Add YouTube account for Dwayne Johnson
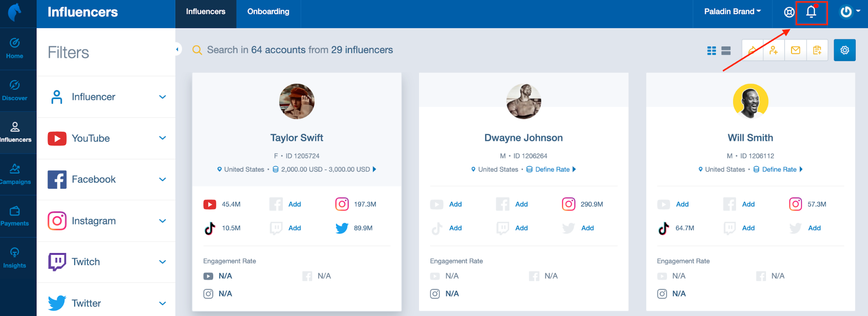The width and height of the screenshot is (868, 316). pyautogui.click(x=455, y=204)
